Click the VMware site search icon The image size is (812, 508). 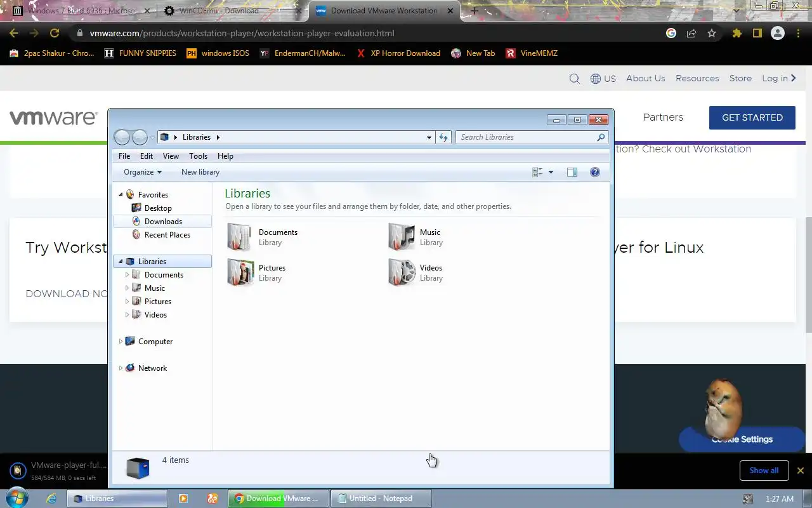tap(574, 79)
